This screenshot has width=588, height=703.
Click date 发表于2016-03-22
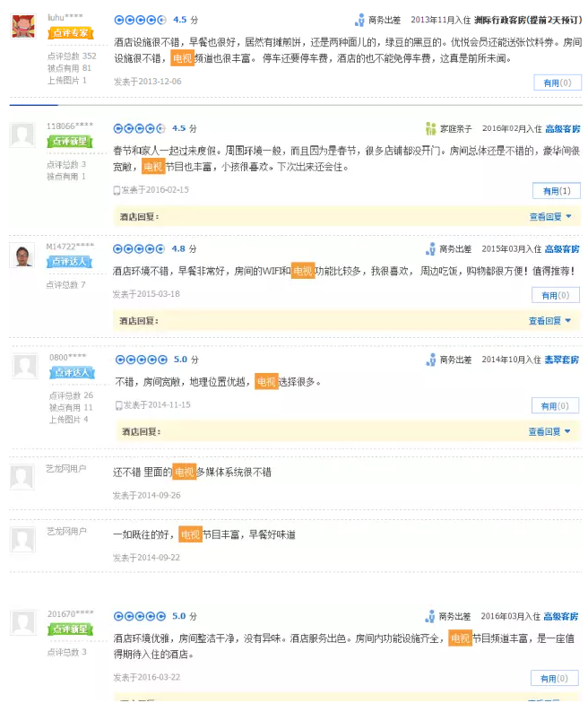pos(147,678)
